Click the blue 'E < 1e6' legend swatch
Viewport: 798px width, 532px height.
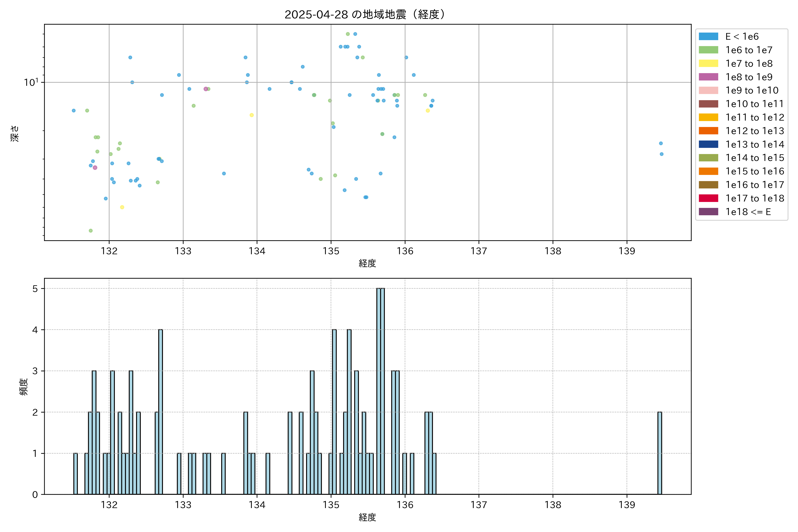[708, 37]
